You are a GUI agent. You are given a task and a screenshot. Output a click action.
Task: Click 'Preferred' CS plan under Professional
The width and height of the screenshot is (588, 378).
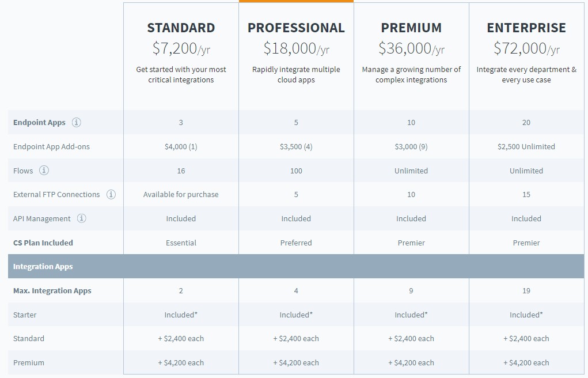click(296, 243)
